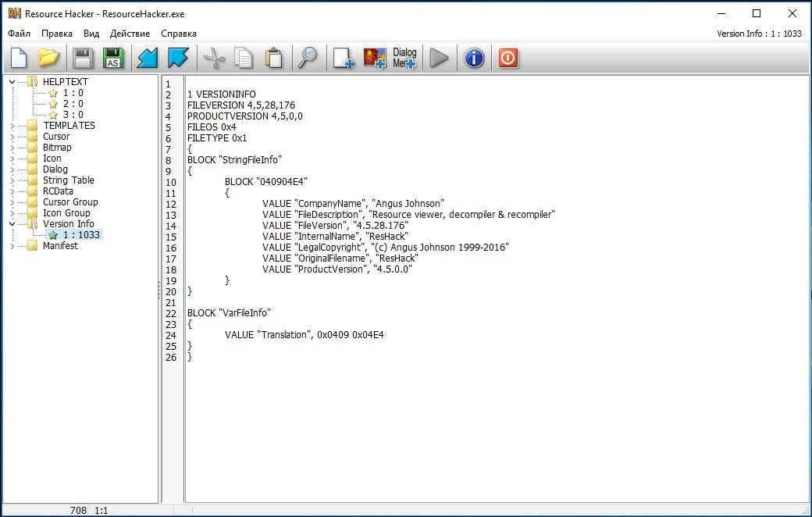Open the Справка menu
This screenshot has height=517, width=812.
tap(179, 34)
